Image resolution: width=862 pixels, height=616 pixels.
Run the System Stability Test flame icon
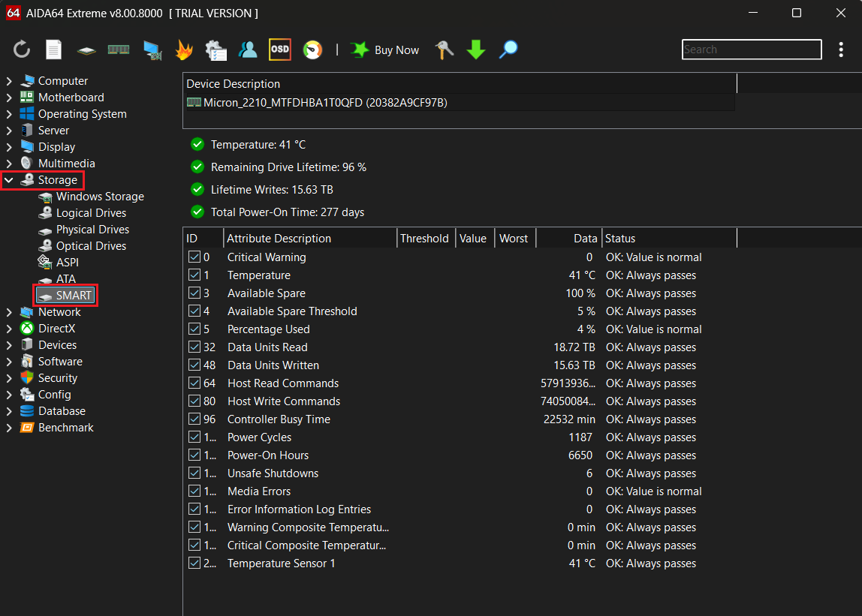point(183,50)
